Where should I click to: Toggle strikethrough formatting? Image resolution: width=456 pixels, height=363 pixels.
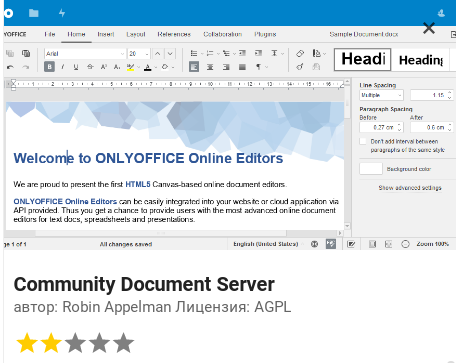pos(90,67)
